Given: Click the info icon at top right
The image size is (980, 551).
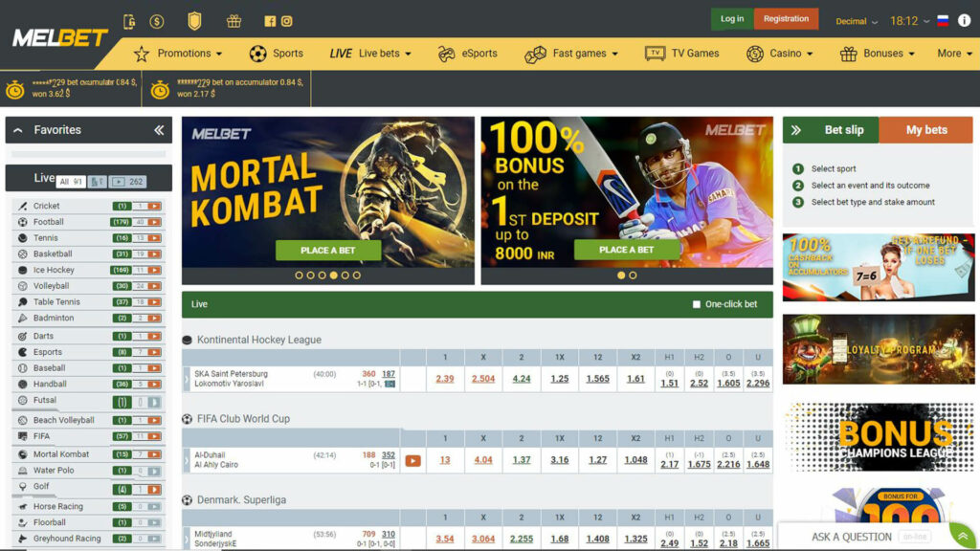Looking at the screenshot, I should click(x=965, y=20).
